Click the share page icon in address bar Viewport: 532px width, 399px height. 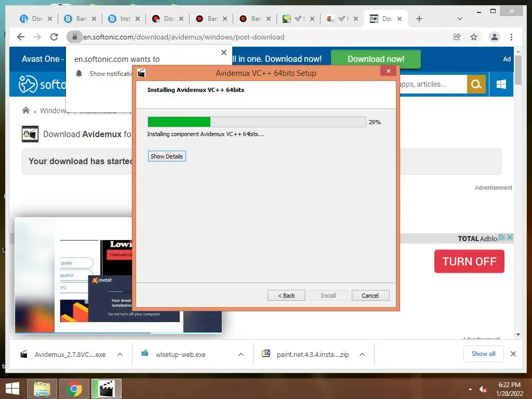tap(457, 37)
